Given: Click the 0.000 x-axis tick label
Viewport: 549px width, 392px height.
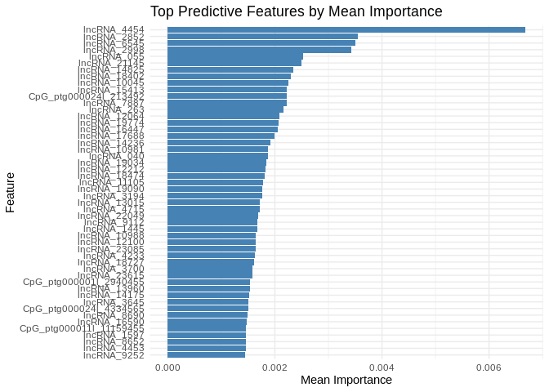Looking at the screenshot, I should point(167,367).
